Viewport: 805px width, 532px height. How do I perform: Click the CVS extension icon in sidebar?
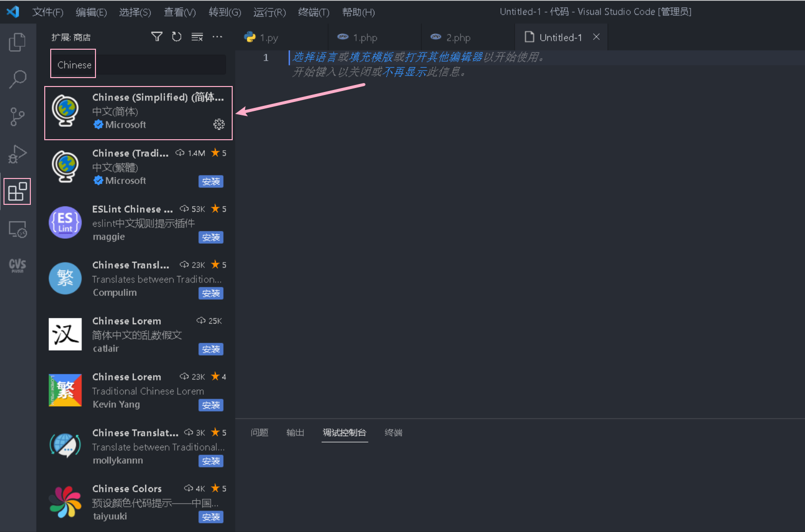click(17, 265)
